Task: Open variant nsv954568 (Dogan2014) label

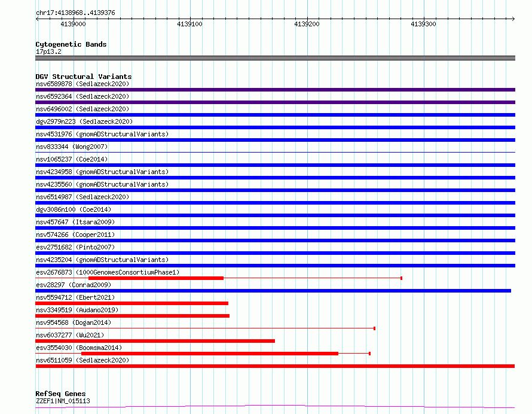Action: coord(74,322)
